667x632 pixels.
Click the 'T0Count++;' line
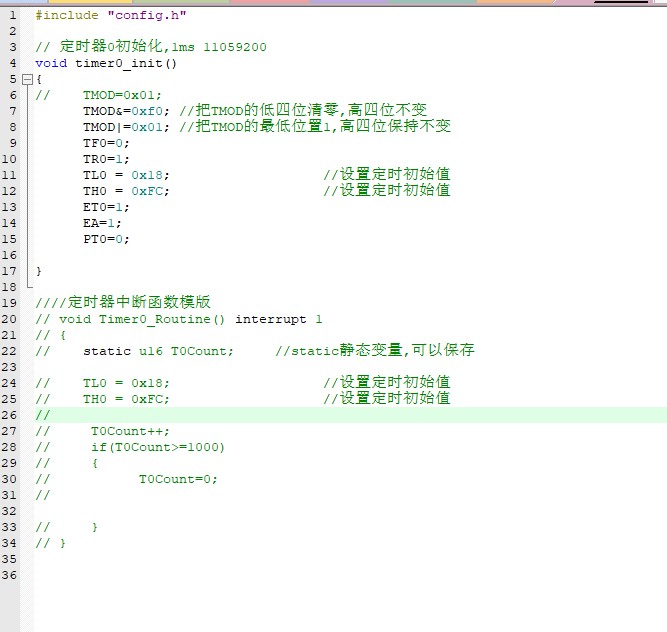pyautogui.click(x=130, y=431)
